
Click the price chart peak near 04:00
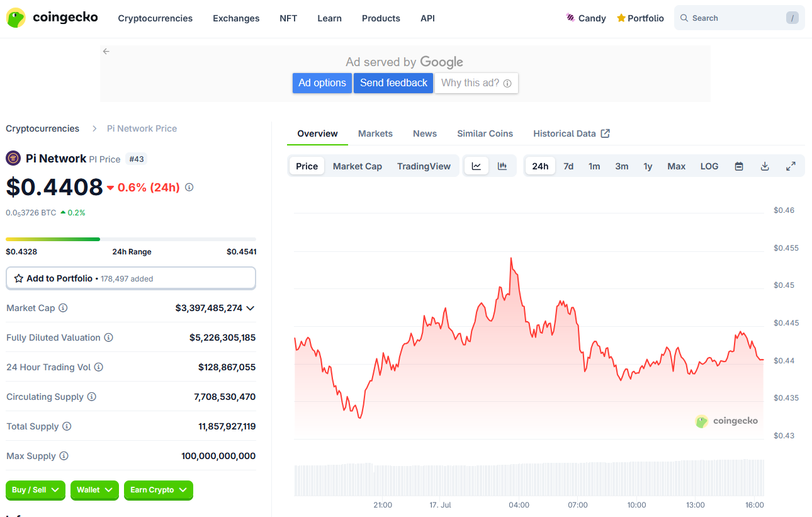(x=511, y=258)
